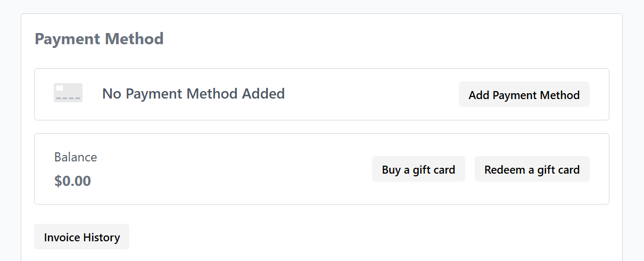View past invoices via Invoice History

pyautogui.click(x=82, y=237)
